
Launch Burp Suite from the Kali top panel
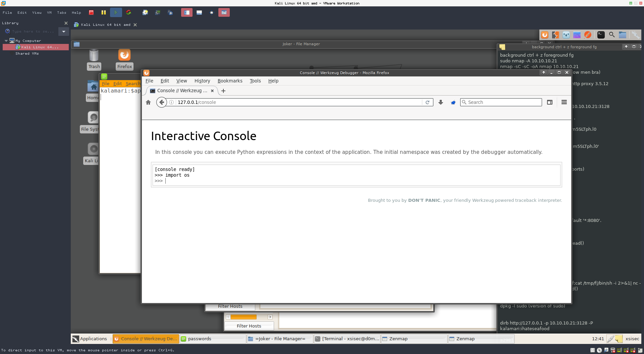pyautogui.click(x=555, y=35)
